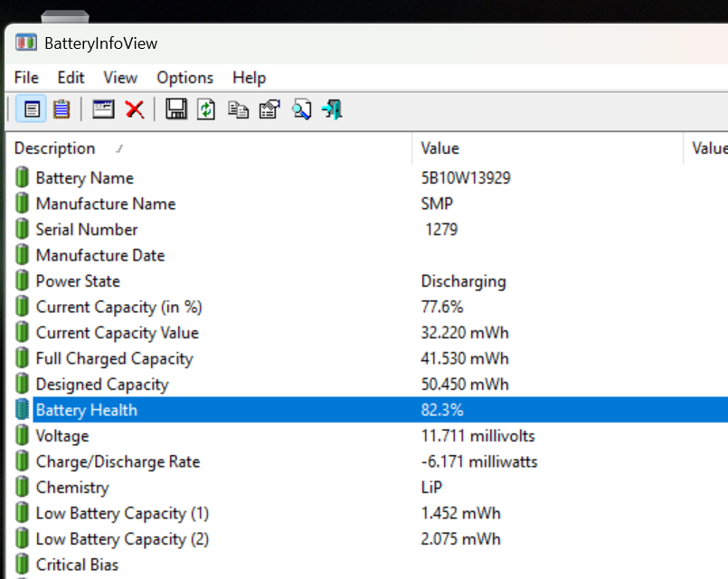The image size is (728, 579).
Task: Select the Charge/Discharge Rate row label
Action: click(x=118, y=461)
